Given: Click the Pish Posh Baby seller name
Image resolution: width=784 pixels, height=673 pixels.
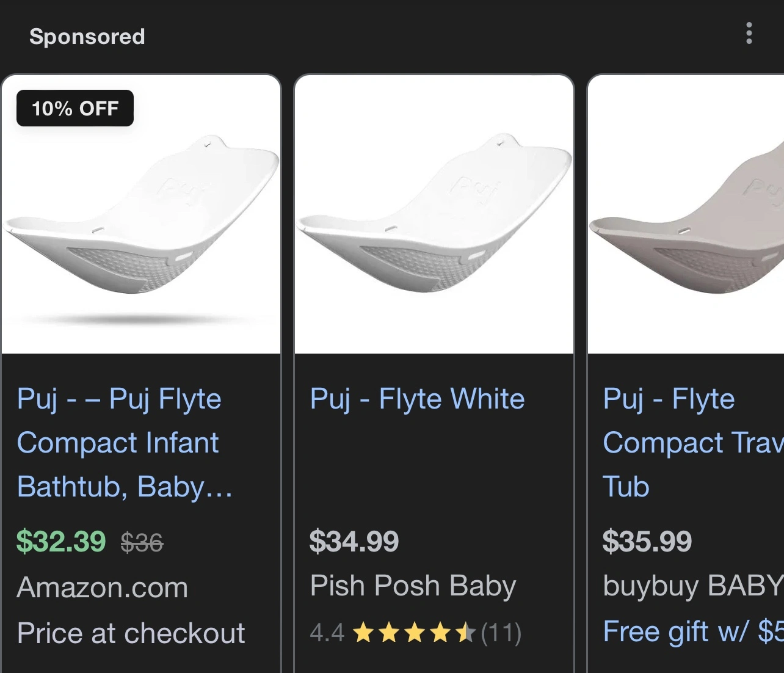Looking at the screenshot, I should (413, 586).
